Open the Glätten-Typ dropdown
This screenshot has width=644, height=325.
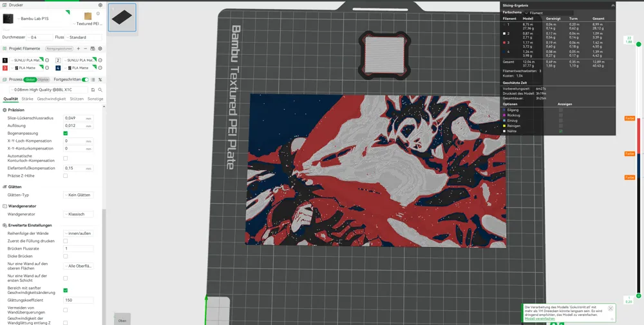point(79,195)
